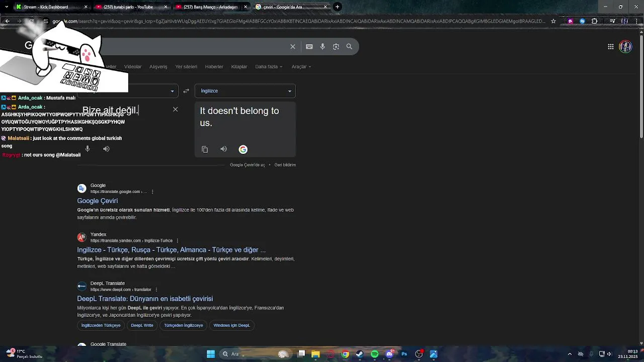Click the magnifier search button
The image size is (644, 362).
349,47
